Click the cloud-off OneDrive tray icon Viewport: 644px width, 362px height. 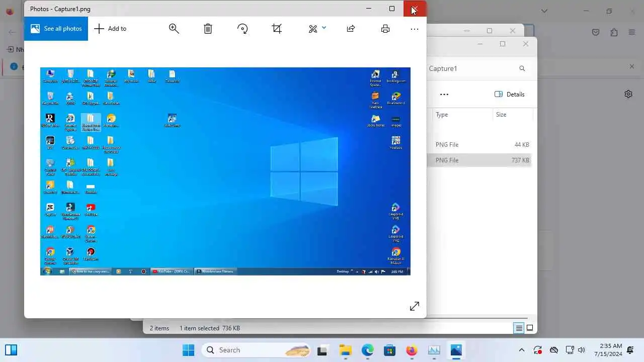554,350
